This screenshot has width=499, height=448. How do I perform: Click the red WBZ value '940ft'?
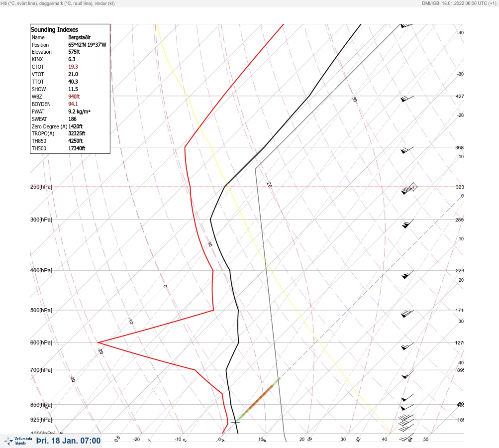click(74, 97)
